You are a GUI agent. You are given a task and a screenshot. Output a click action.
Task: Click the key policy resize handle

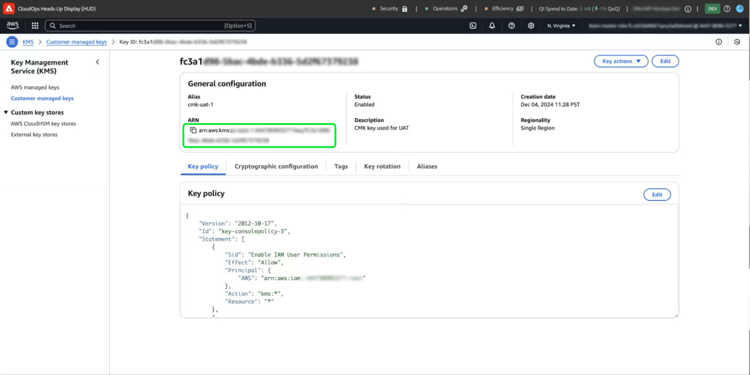[676, 315]
